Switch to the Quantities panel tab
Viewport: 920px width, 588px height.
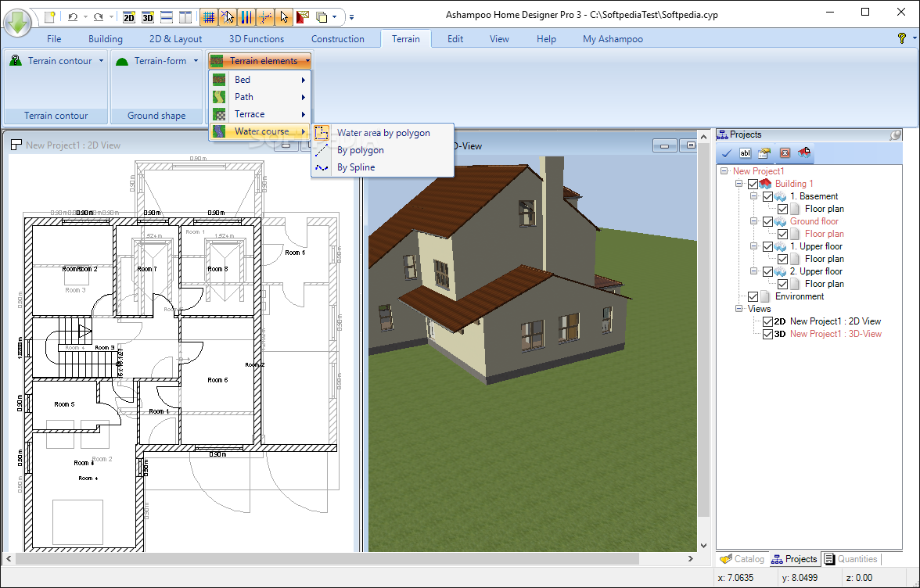click(851, 559)
